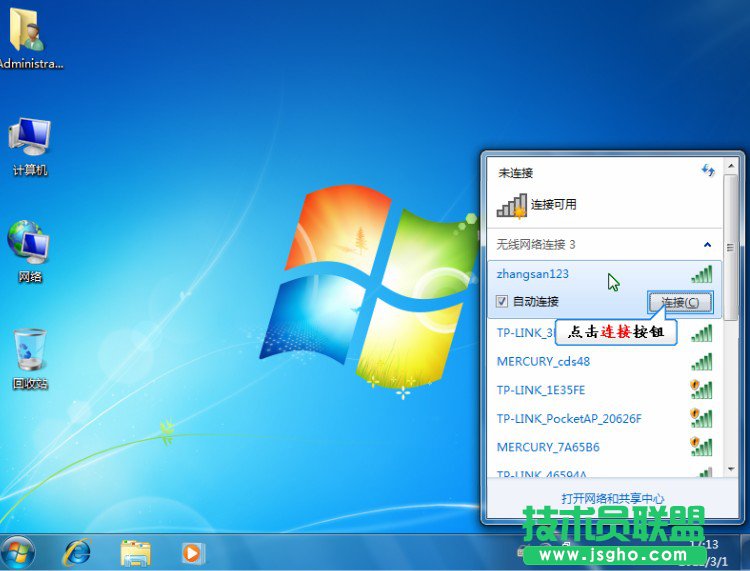Open Network and Sharing Center link
The height and width of the screenshot is (571, 750).
(x=612, y=497)
